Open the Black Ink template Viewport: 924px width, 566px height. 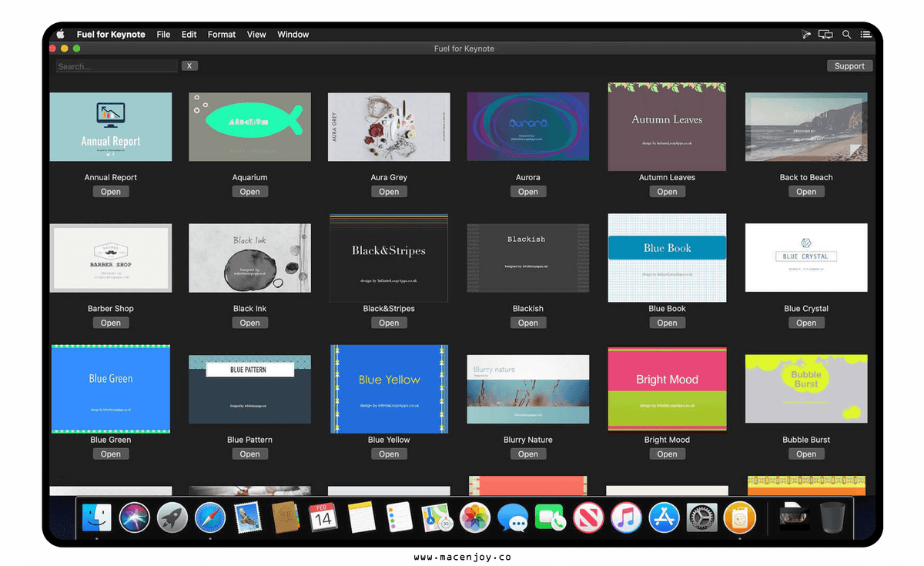click(250, 323)
